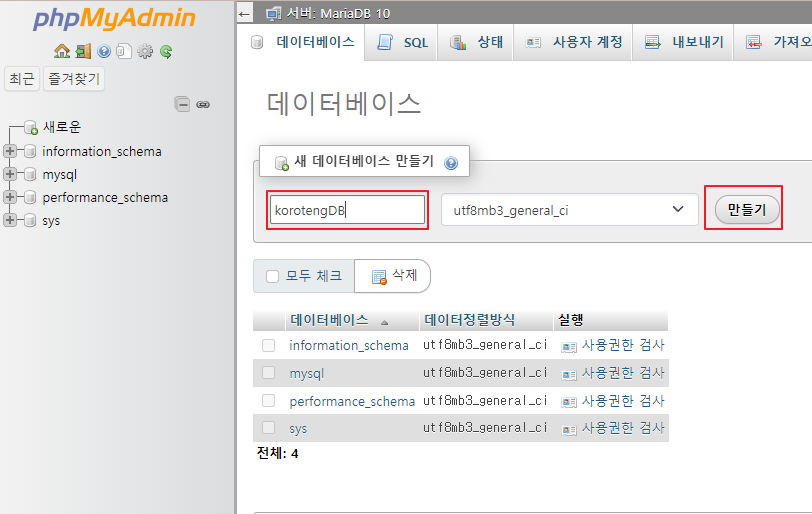Open performance_schema link in database table
Viewport: 812px width, 514px height.
point(352,401)
